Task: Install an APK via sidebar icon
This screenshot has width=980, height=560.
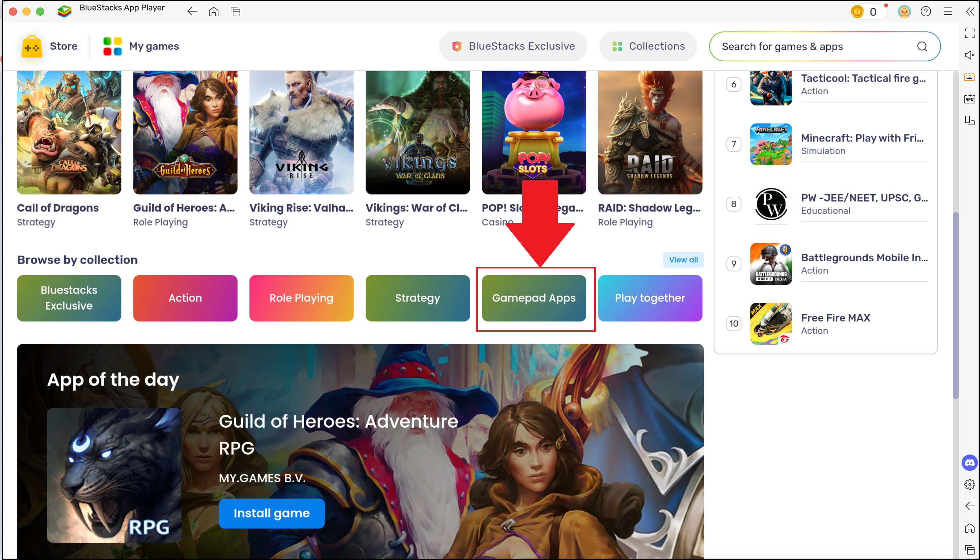Action: pos(969,99)
